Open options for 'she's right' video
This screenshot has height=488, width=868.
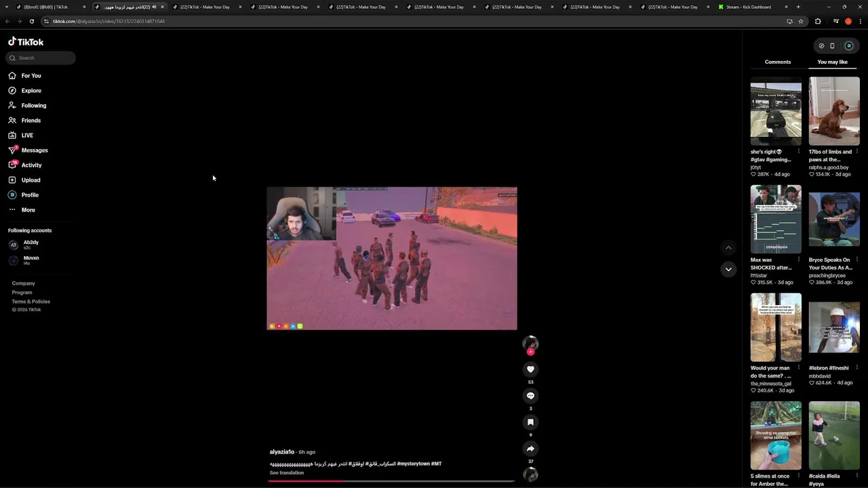(x=798, y=152)
